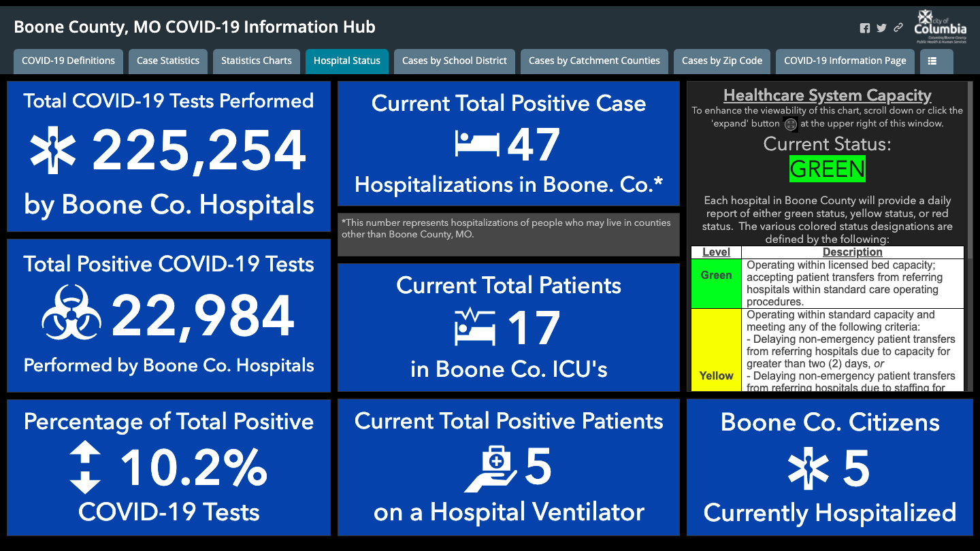Click the 17 ICU patients number
The width and height of the screenshot is (980, 551).
[x=534, y=328]
